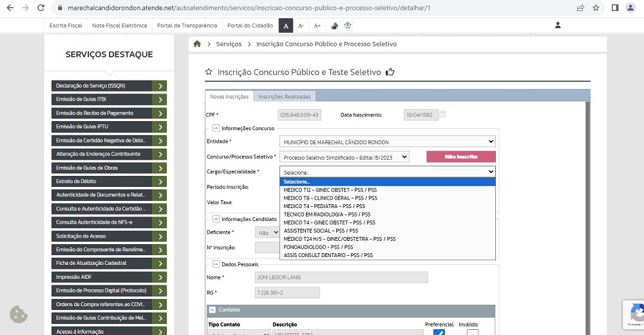Collapse the Dados Pessoais section
Screen dimensions: 644x335
tap(216, 264)
